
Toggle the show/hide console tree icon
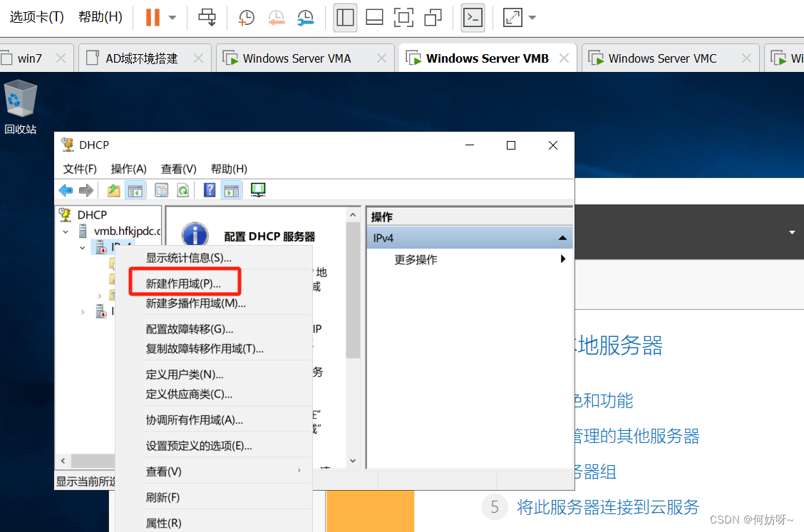click(x=135, y=191)
